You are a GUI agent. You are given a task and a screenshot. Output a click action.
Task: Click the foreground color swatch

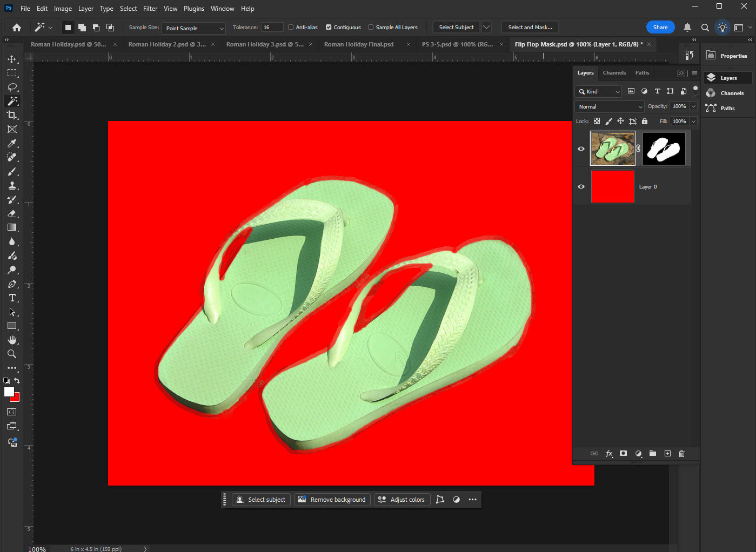(9, 392)
